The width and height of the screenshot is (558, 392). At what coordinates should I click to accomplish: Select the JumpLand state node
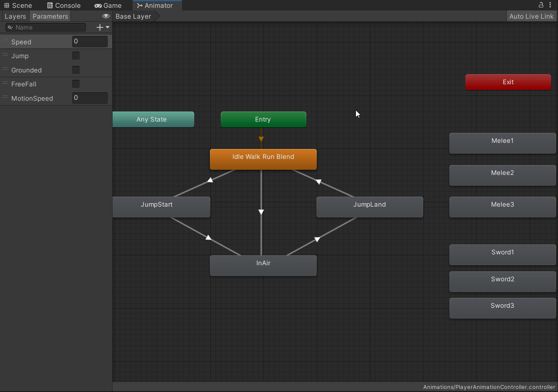click(370, 207)
